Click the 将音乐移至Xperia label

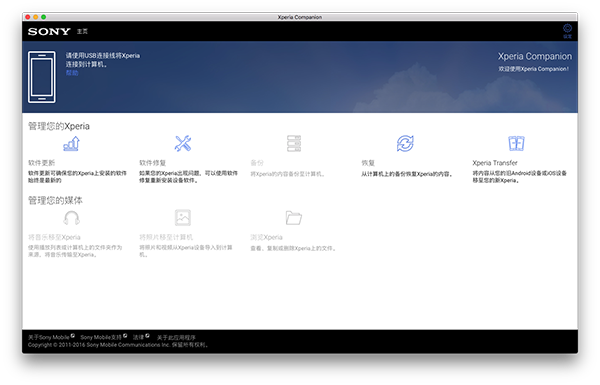[54, 237]
